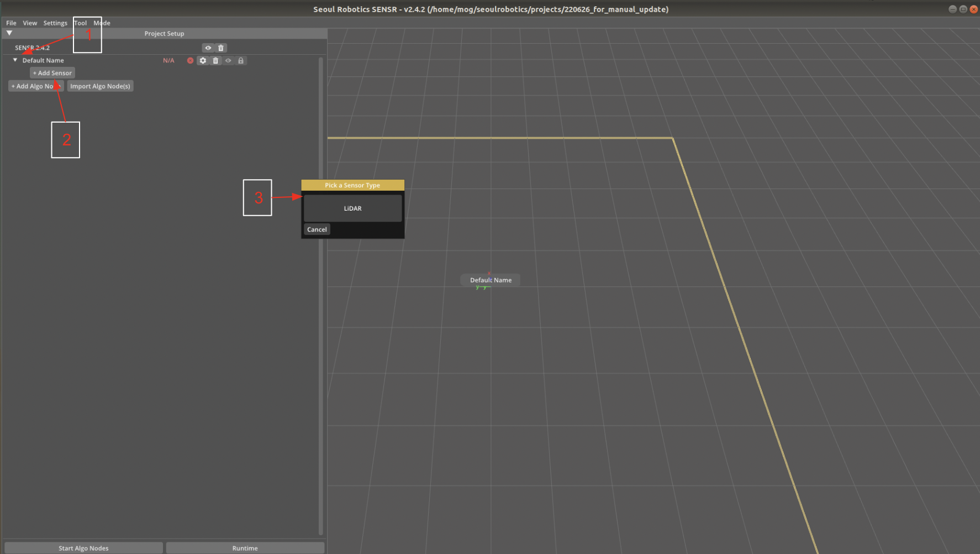Open the View menu
The height and width of the screenshot is (554, 980).
click(30, 23)
